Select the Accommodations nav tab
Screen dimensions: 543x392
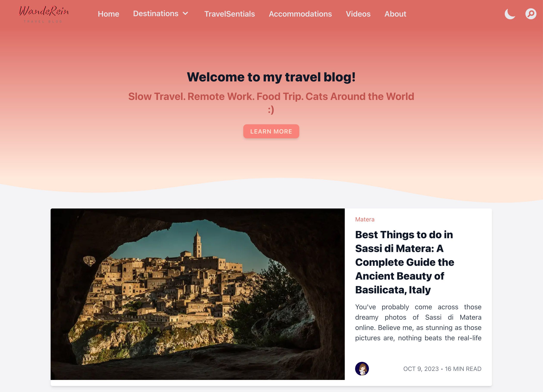(300, 14)
